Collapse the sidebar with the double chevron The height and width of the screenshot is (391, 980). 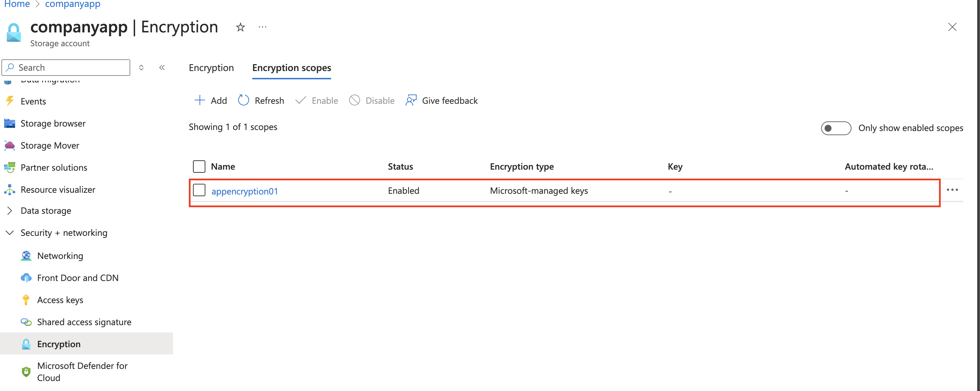[162, 67]
